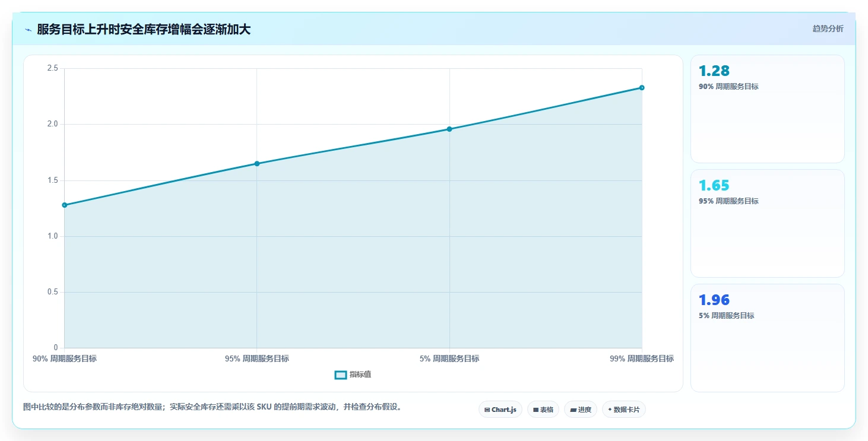Select the 进度 chip
The image size is (868, 441).
click(581, 410)
